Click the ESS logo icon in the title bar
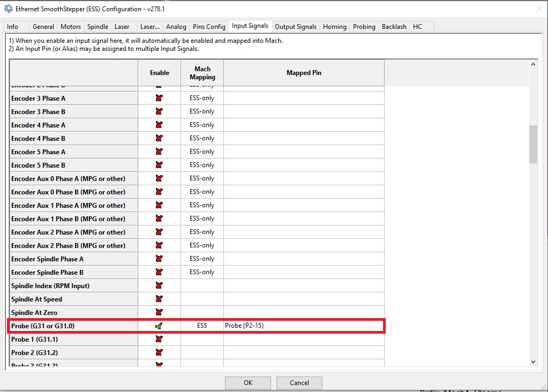 (x=9, y=9)
